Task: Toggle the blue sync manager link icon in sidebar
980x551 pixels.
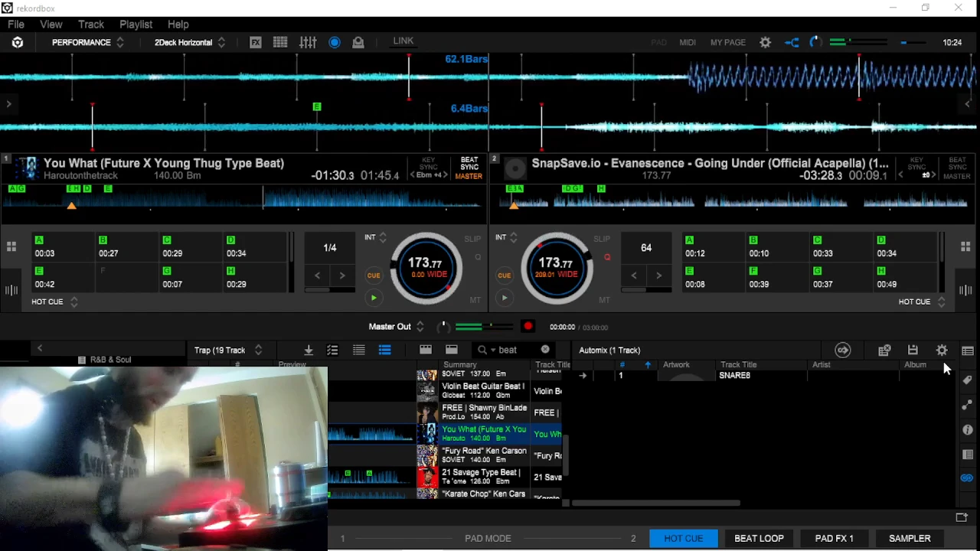Action: [967, 478]
